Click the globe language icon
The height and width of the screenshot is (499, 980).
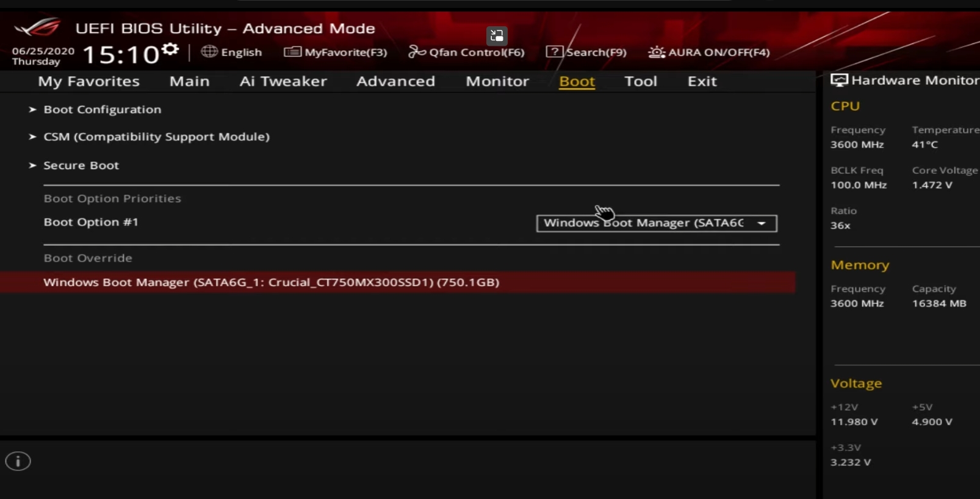point(209,52)
